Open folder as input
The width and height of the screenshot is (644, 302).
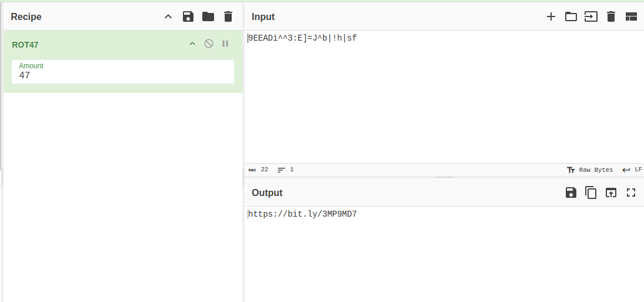point(571,16)
